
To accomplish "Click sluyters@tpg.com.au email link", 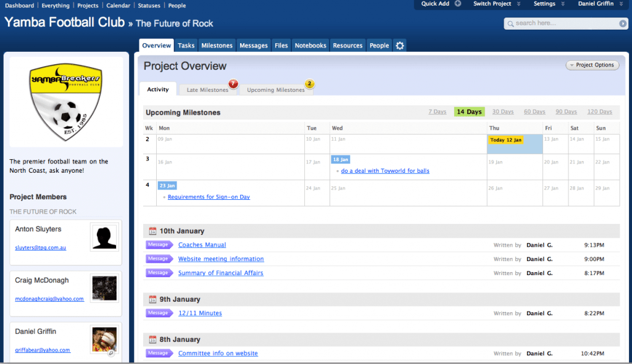I will [x=40, y=247].
